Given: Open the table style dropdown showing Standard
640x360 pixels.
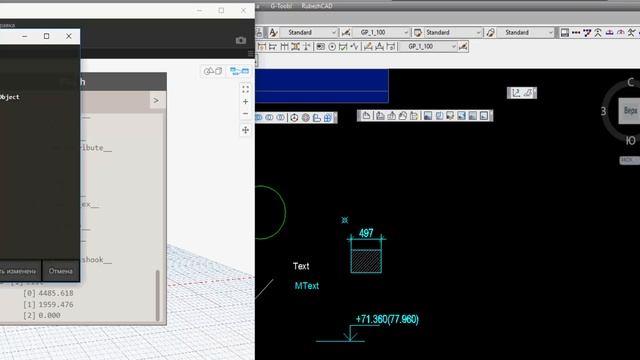Looking at the screenshot, I should click(453, 32).
